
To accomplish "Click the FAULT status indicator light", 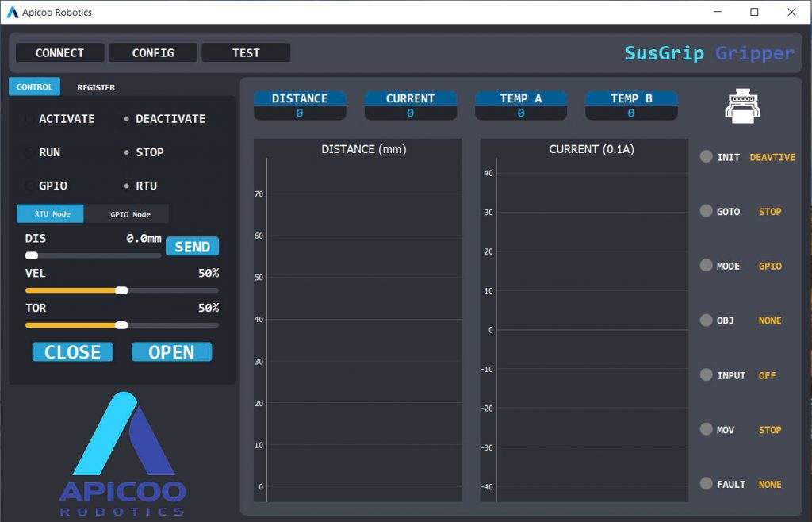I will [x=706, y=484].
